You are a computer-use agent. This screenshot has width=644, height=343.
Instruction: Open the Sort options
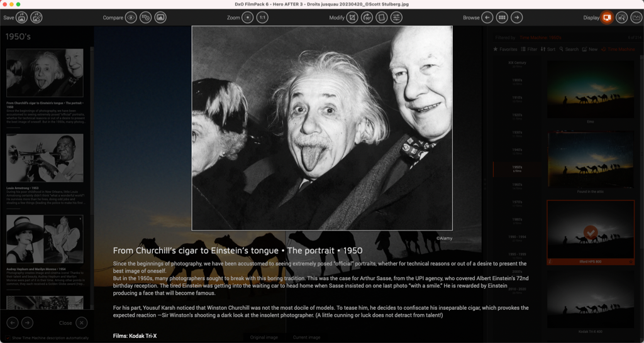548,49
